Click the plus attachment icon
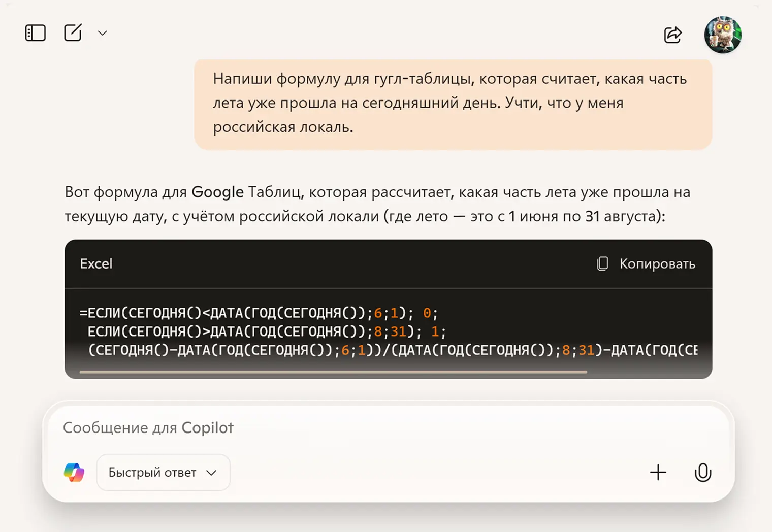 (658, 473)
